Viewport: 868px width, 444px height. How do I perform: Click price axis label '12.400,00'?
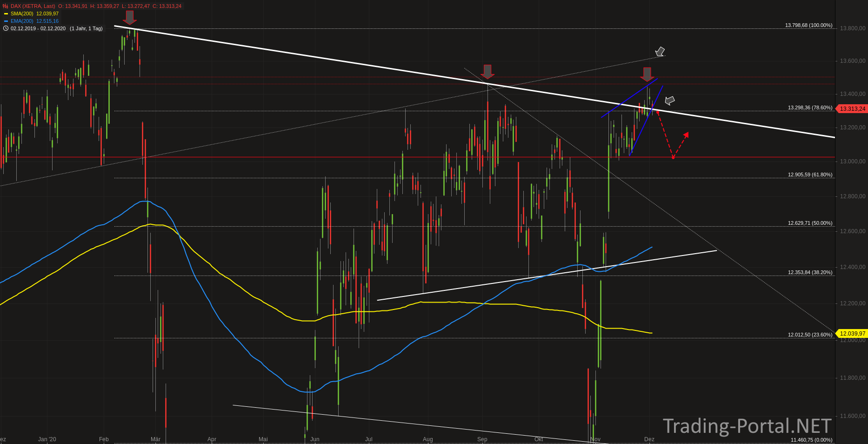[x=853, y=267]
